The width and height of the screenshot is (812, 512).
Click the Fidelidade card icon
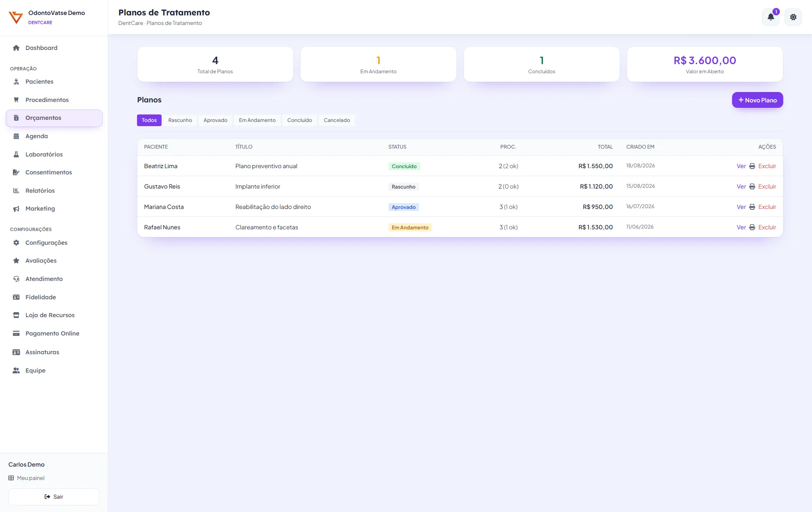(x=16, y=297)
